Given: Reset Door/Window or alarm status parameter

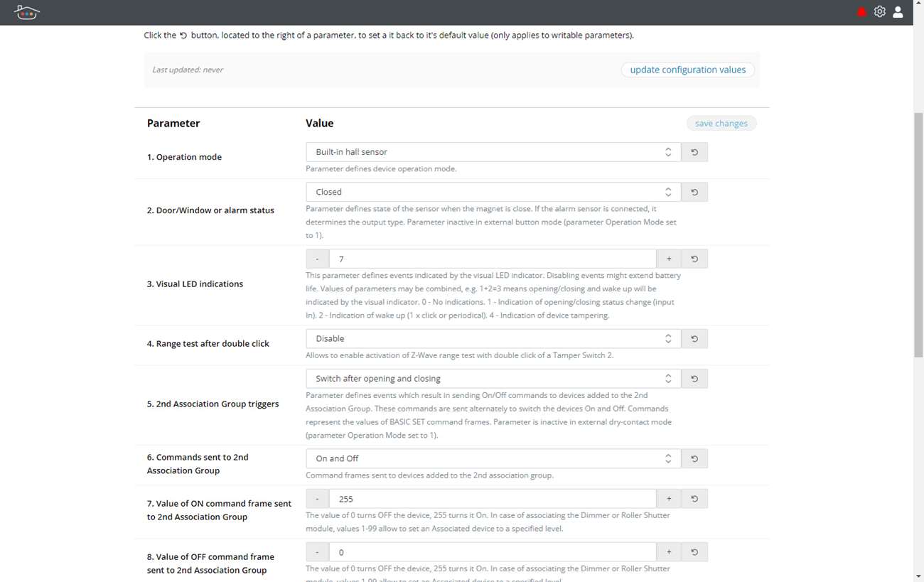Looking at the screenshot, I should (x=694, y=192).
